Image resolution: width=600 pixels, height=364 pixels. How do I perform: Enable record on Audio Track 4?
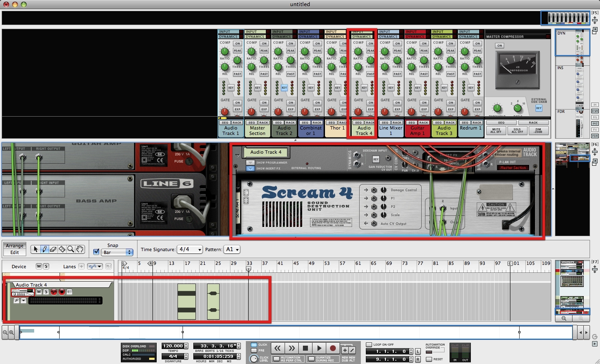coord(62,292)
